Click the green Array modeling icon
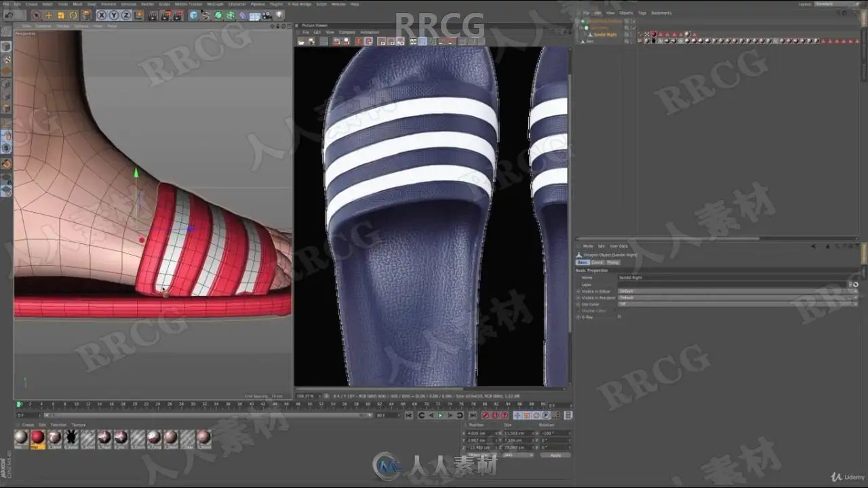 pos(231,15)
